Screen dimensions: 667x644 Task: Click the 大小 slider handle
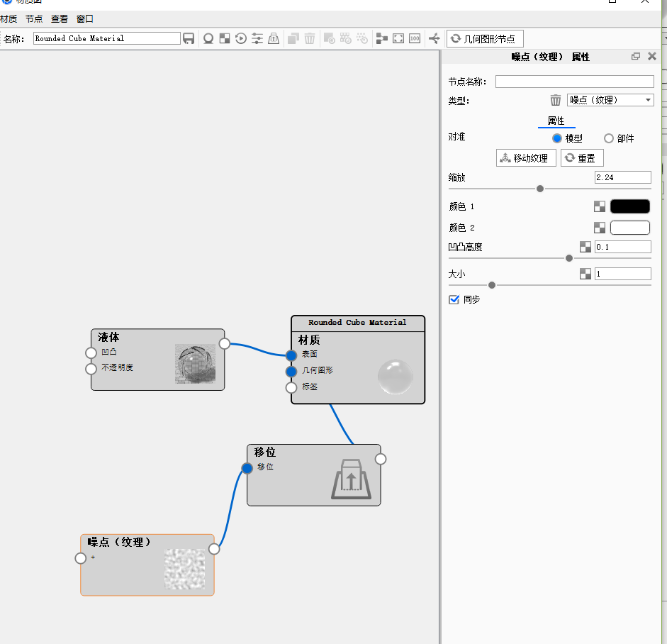(492, 285)
